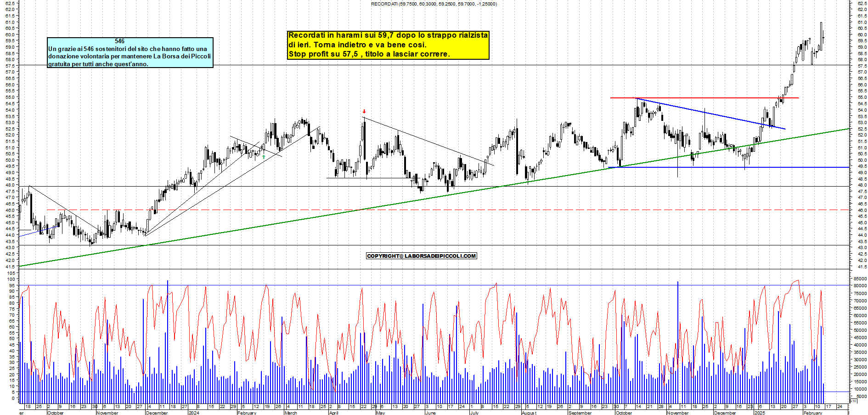Click the '41.5' label on the right price axis
The height and width of the screenshot is (415, 868).
click(x=862, y=267)
